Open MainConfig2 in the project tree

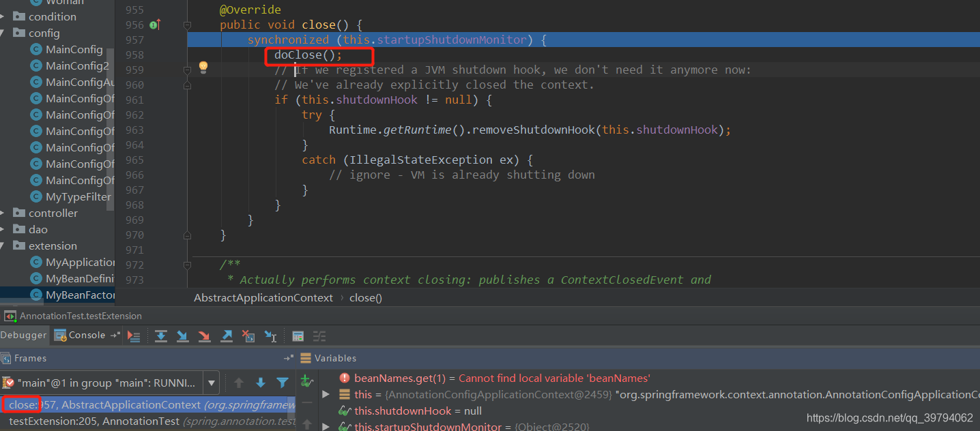coord(77,65)
